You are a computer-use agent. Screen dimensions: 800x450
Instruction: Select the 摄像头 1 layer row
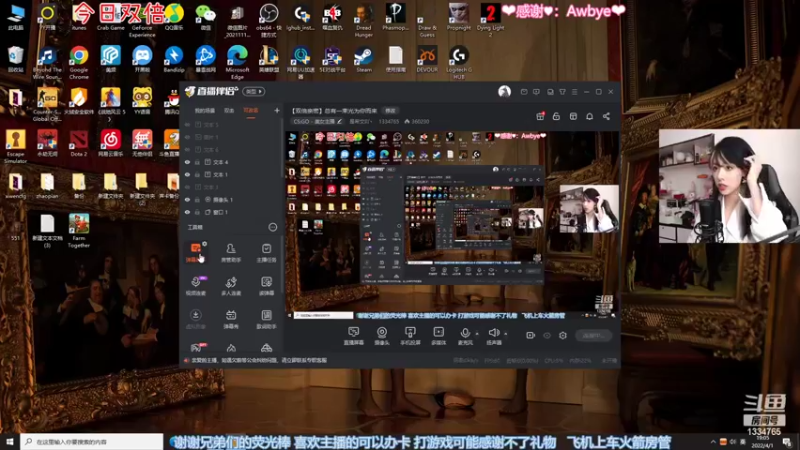[x=233, y=199]
